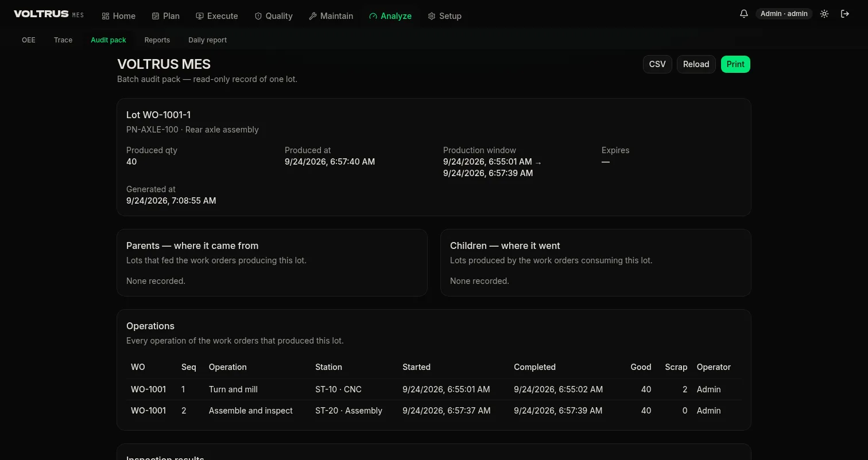868x460 pixels.
Task: Open the Quality menu
Action: coord(274,16)
